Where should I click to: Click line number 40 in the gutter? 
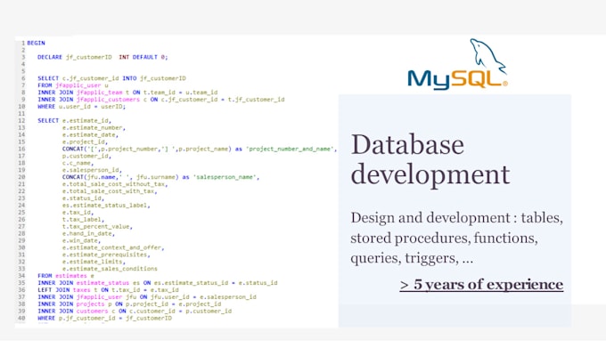(x=21, y=318)
